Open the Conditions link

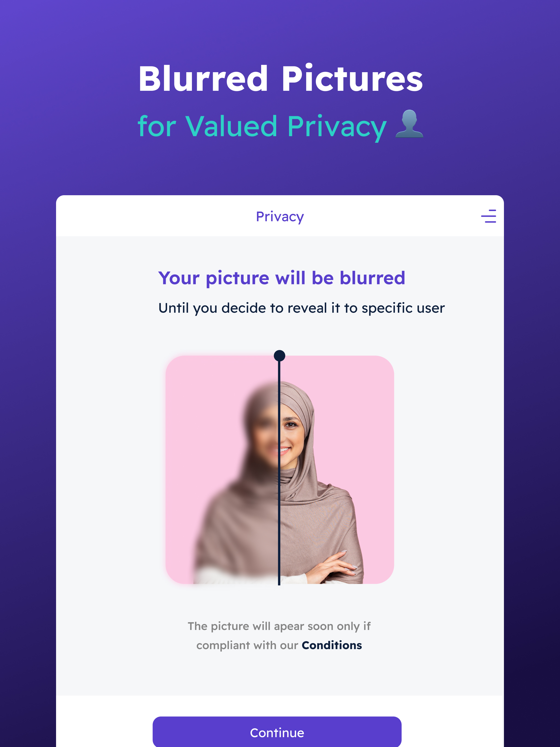coord(332,645)
